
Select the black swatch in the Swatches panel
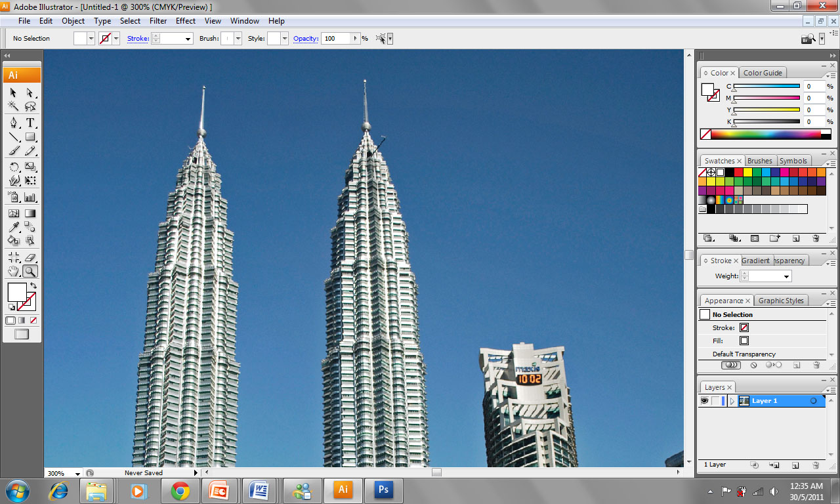730,172
